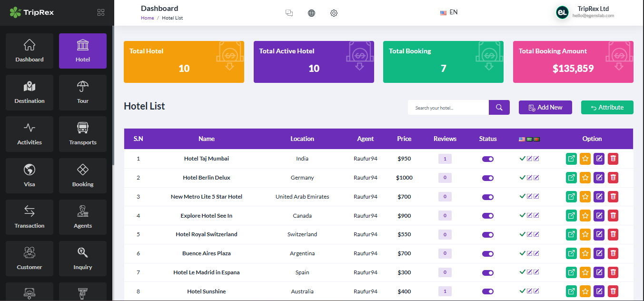Delete Hotel Le Madrid in Espana

tap(613, 272)
